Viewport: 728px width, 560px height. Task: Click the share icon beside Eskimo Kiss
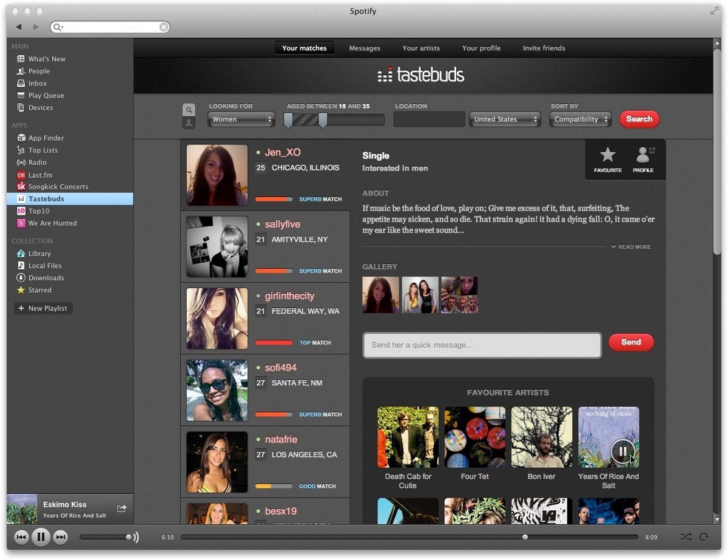click(x=121, y=508)
